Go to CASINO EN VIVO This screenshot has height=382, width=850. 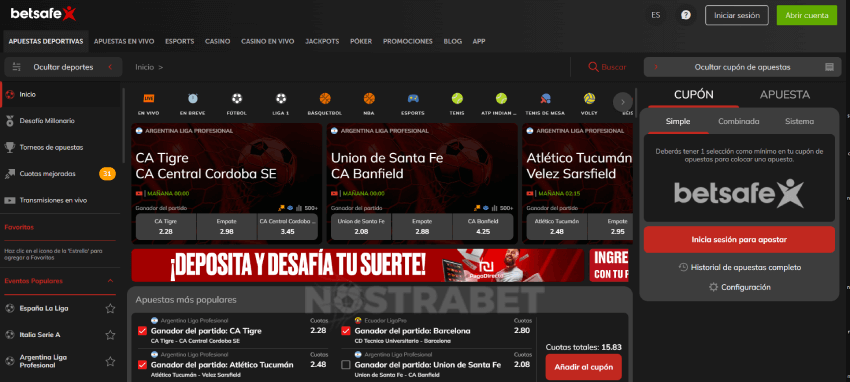[268, 41]
